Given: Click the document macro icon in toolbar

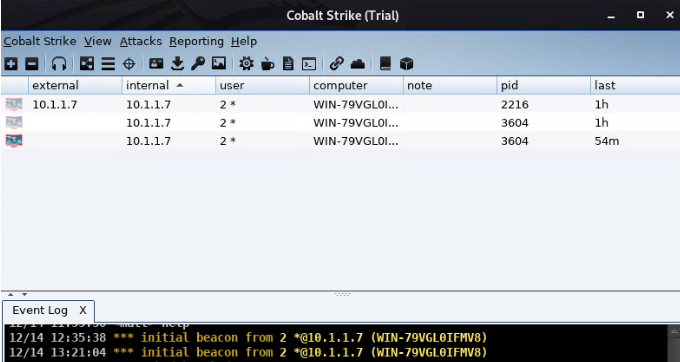Looking at the screenshot, I should click(x=288, y=64).
